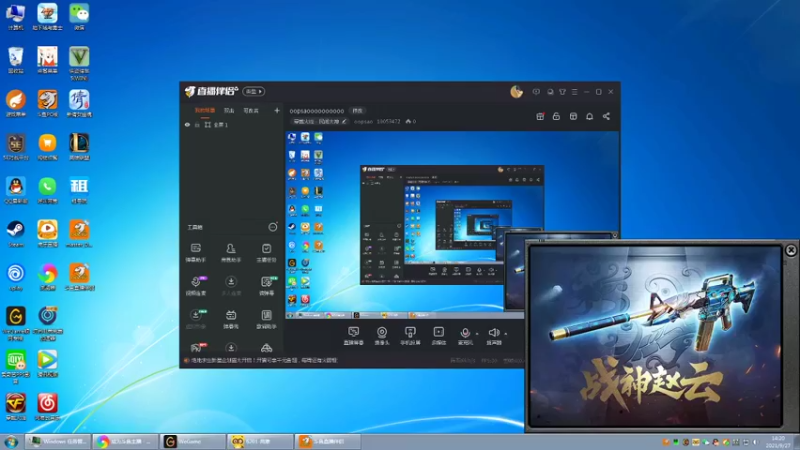Open the WeChat desktop icon
Viewport: 800px width, 450px height.
click(x=79, y=17)
